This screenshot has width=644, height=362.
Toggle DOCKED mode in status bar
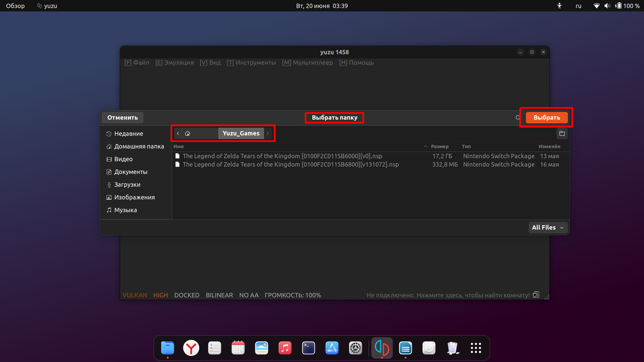187,295
